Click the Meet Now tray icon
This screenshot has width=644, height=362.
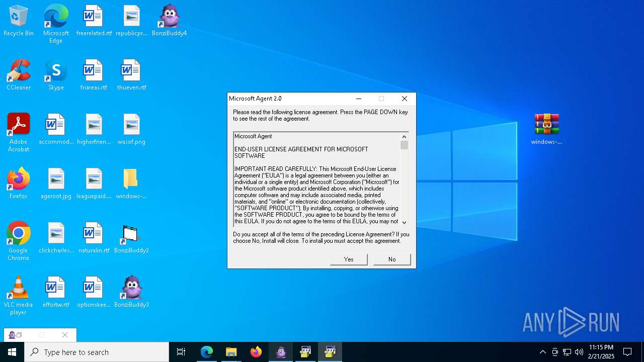click(x=555, y=352)
